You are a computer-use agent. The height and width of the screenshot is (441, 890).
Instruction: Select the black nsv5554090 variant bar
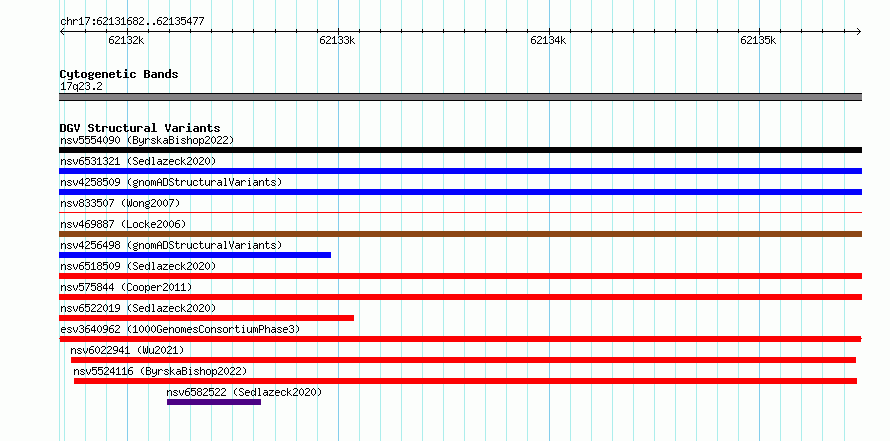[460, 150]
